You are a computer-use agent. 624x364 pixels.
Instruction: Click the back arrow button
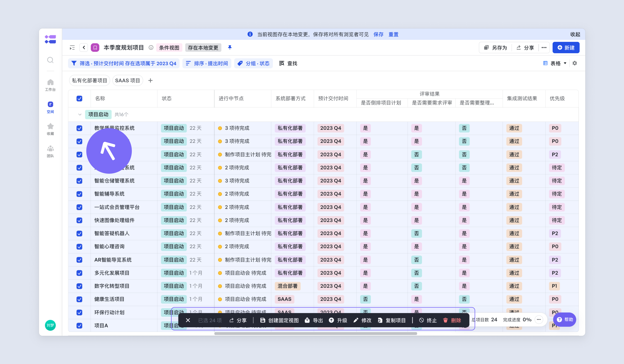click(x=84, y=48)
